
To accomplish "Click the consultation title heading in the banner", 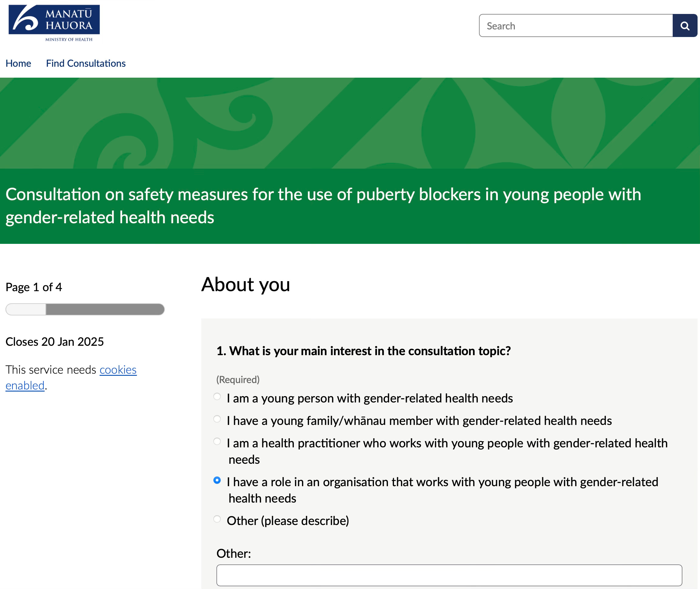I will point(323,206).
